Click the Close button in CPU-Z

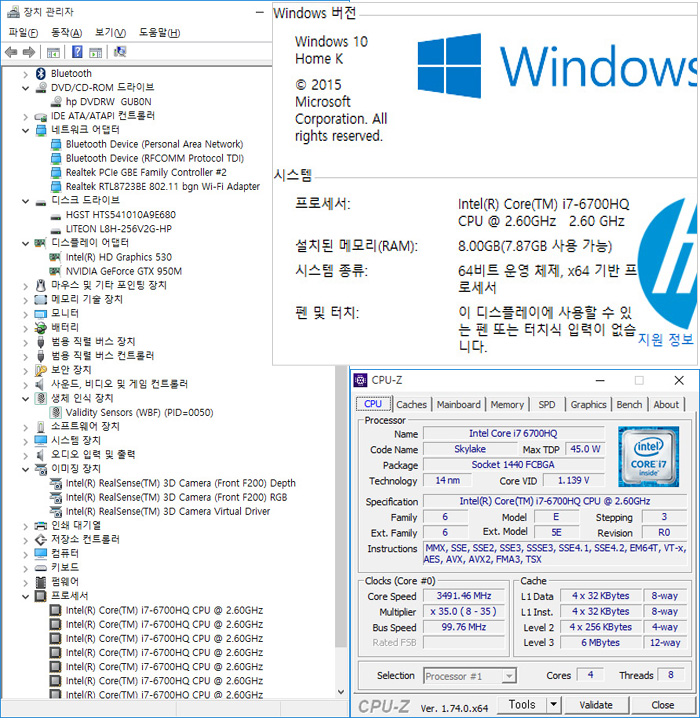662,705
